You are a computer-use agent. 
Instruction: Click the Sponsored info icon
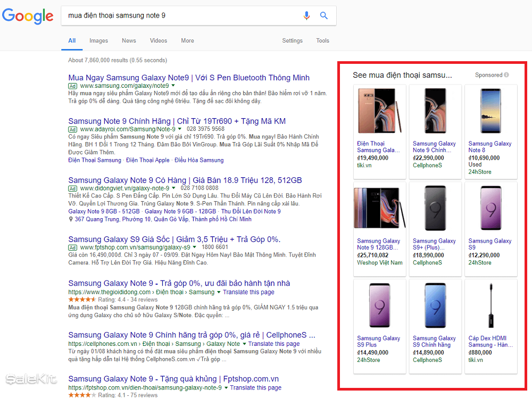[x=506, y=75]
